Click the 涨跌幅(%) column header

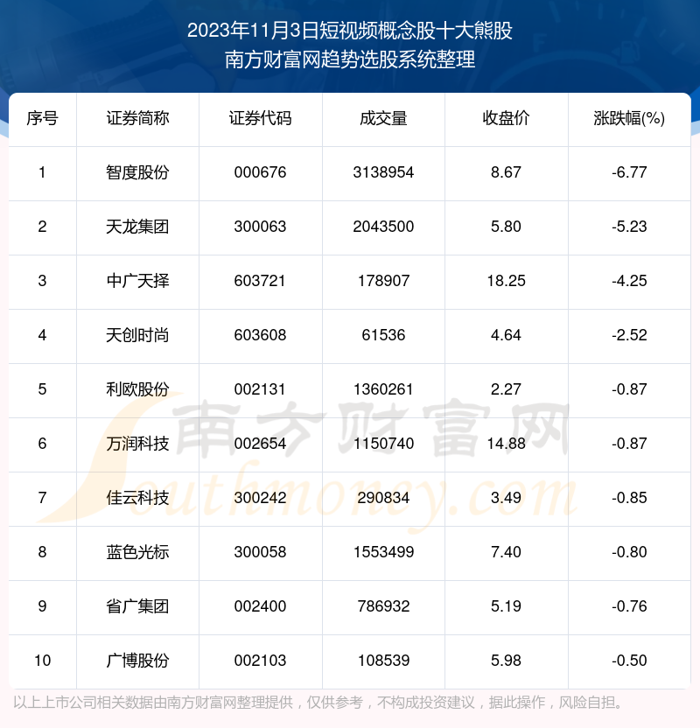(x=629, y=119)
